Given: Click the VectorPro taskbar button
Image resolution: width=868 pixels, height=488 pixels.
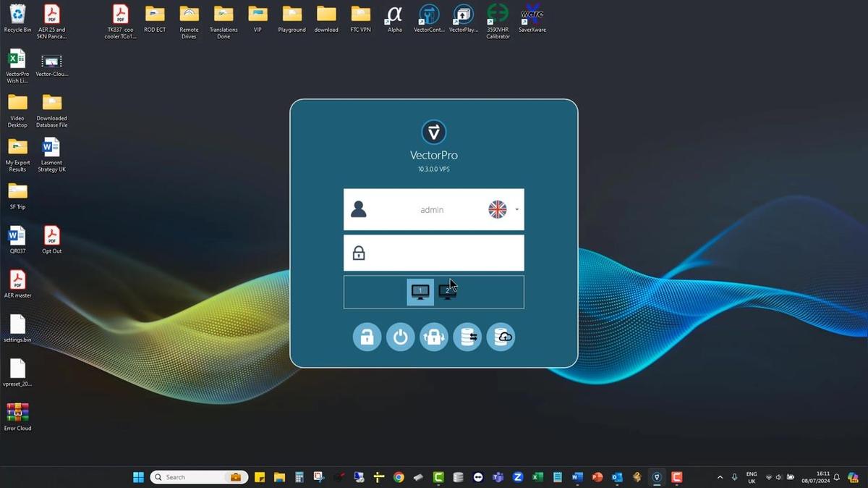Looking at the screenshot, I should 657,477.
